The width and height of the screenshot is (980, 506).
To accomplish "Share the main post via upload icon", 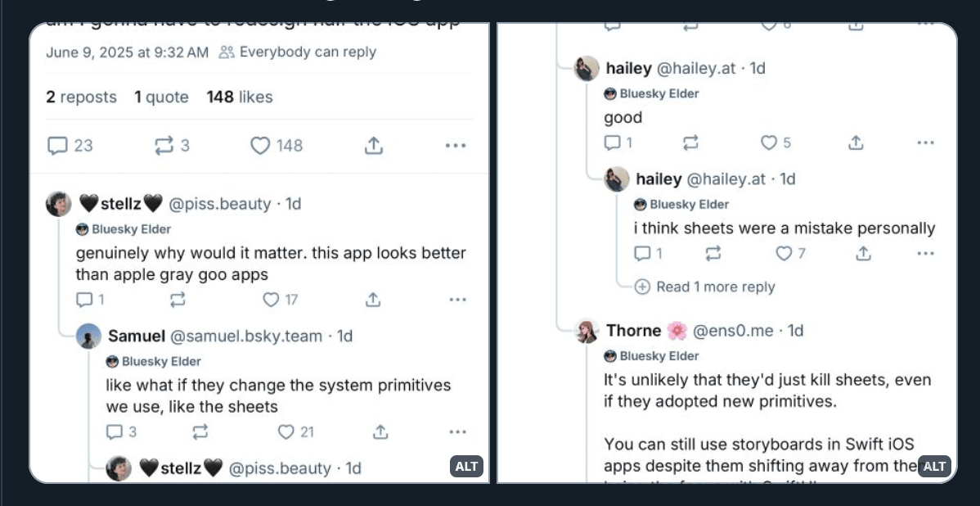I will (373, 146).
